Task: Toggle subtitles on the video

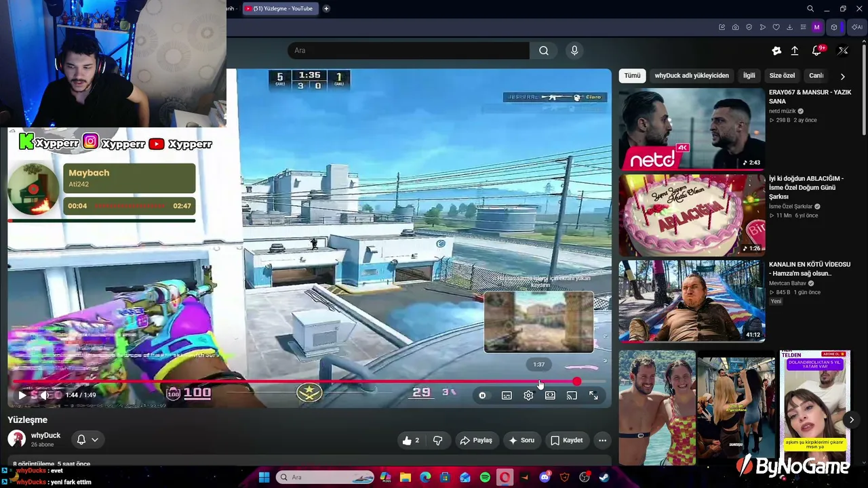Action: pyautogui.click(x=507, y=396)
